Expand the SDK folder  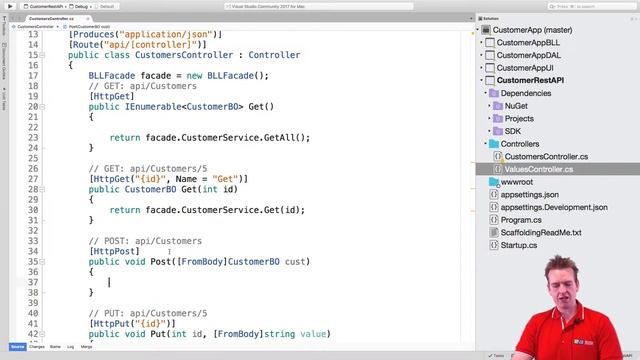click(x=490, y=131)
